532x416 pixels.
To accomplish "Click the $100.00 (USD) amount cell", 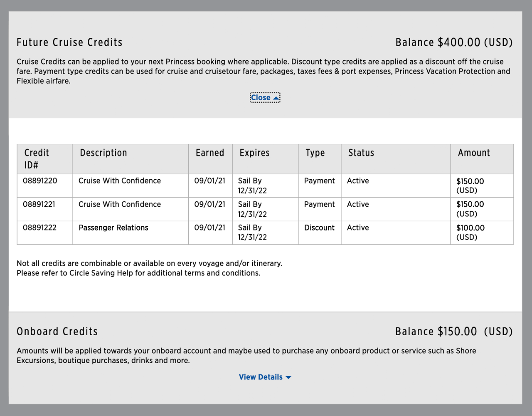I will [x=470, y=232].
